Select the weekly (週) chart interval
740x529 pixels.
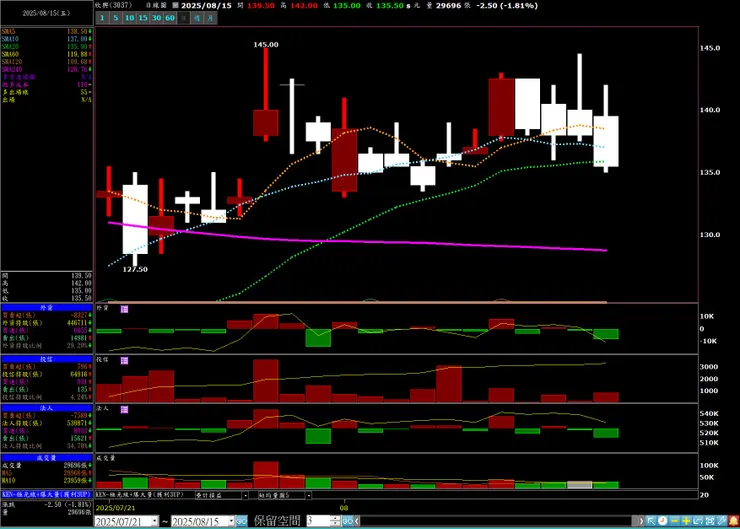197,18
